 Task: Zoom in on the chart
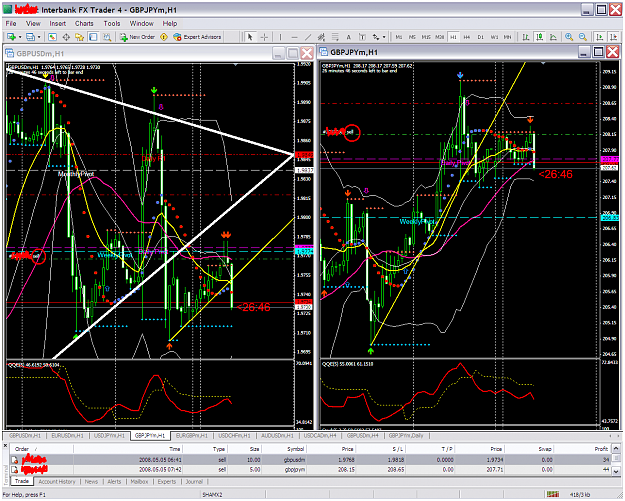click(x=569, y=37)
